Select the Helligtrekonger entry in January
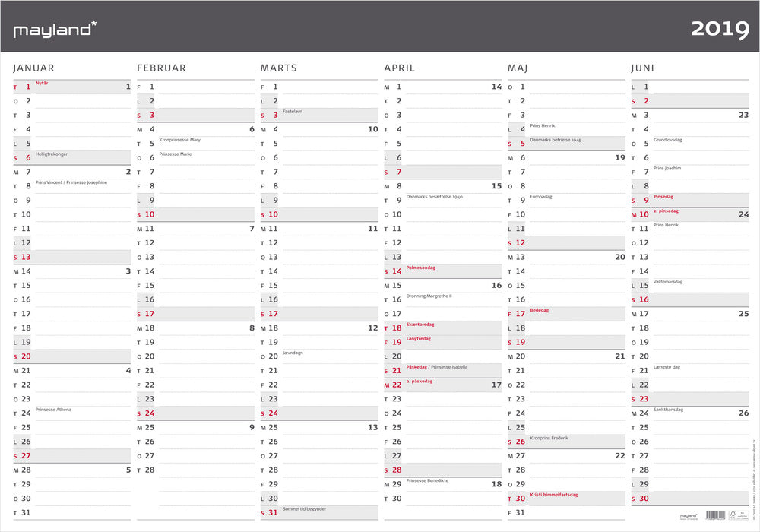The width and height of the screenshot is (760, 532). point(52,154)
